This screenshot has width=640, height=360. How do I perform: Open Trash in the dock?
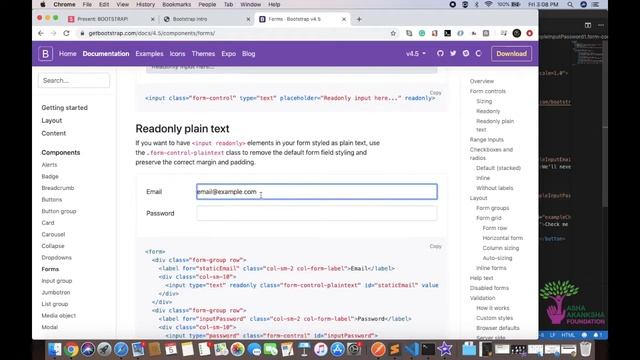(585, 349)
